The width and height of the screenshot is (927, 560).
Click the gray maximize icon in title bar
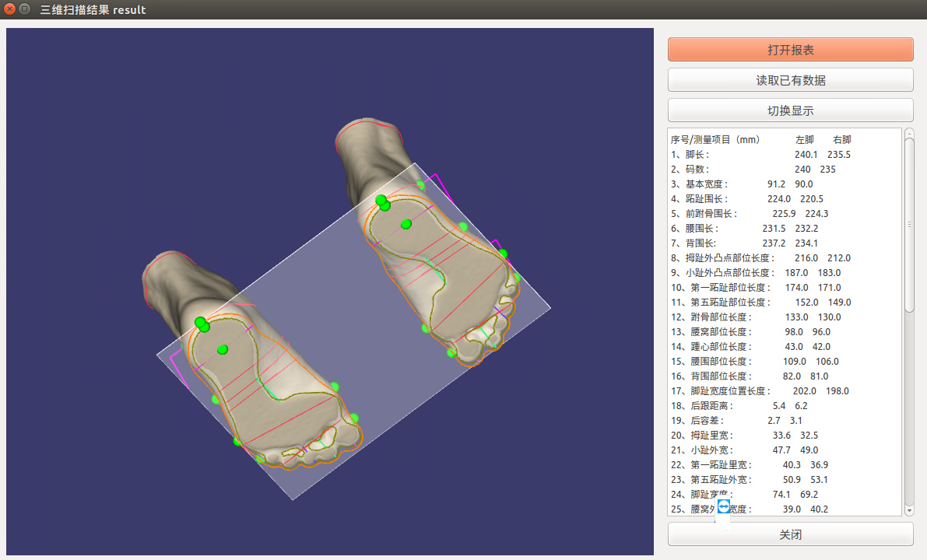pyautogui.click(x=25, y=10)
